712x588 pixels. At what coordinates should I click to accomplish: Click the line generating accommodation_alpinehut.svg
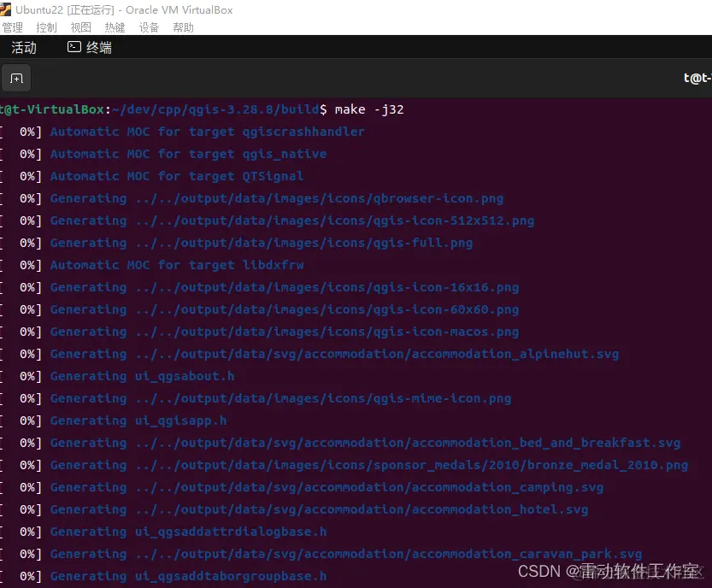334,354
